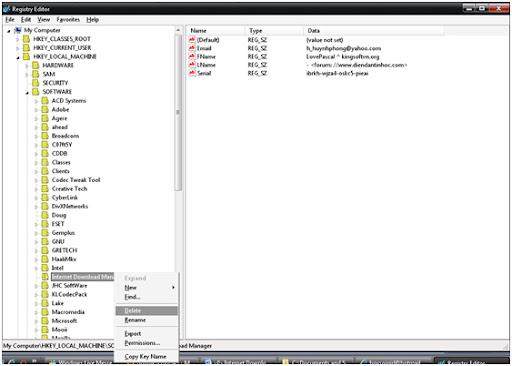Click the Email string value icon
Image resolution: width=512 pixels, height=366 pixels.
192,48
